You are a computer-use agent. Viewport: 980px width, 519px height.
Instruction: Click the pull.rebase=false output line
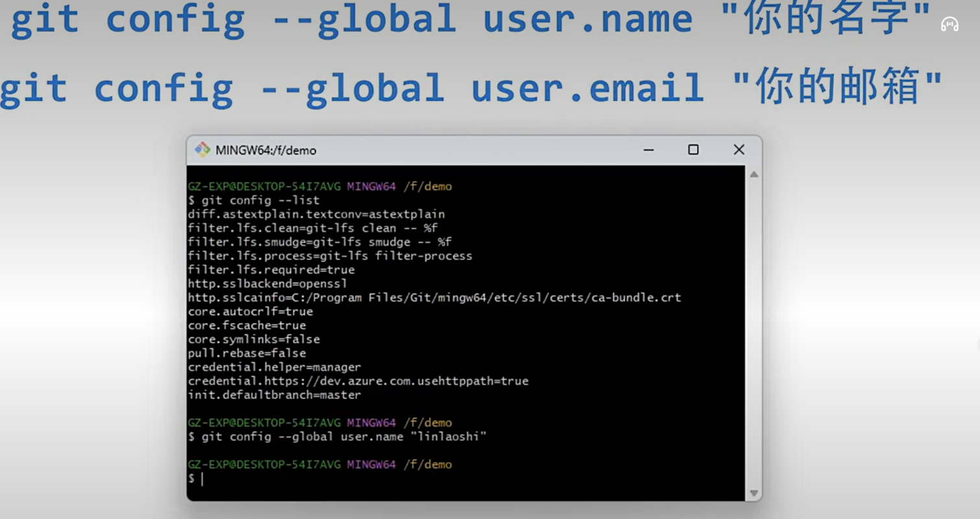pos(247,354)
